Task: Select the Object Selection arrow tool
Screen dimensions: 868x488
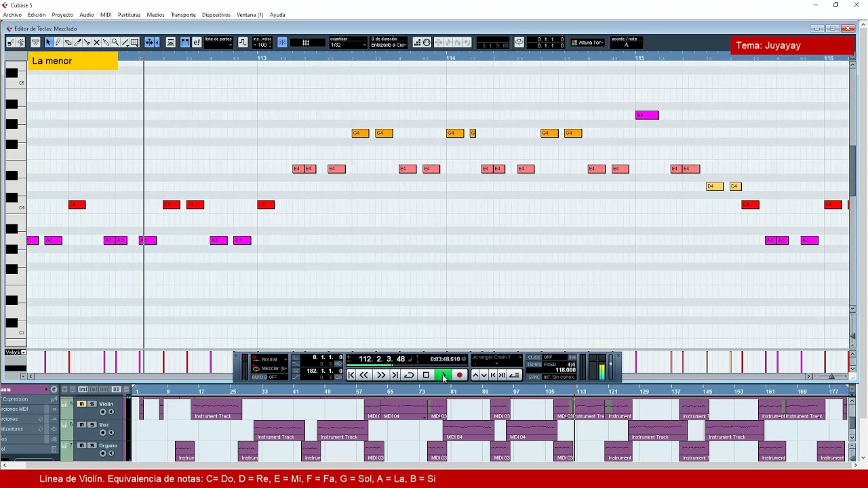Action: tap(48, 43)
